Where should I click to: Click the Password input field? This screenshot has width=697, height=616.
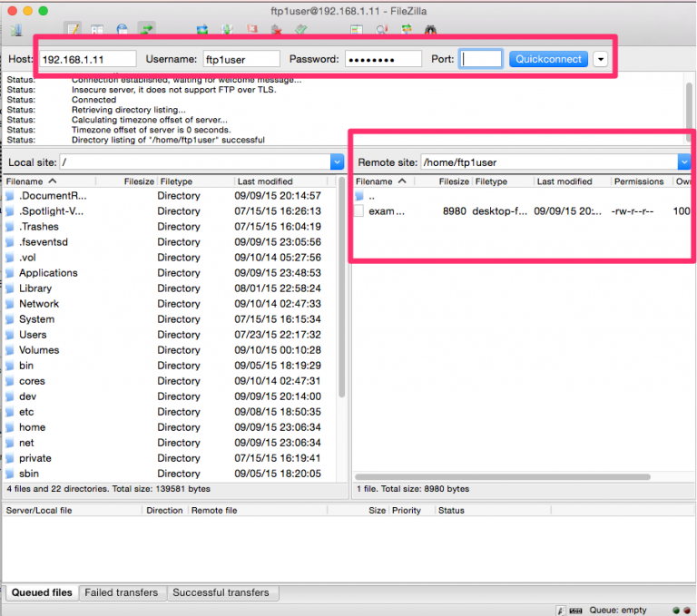[x=383, y=59]
